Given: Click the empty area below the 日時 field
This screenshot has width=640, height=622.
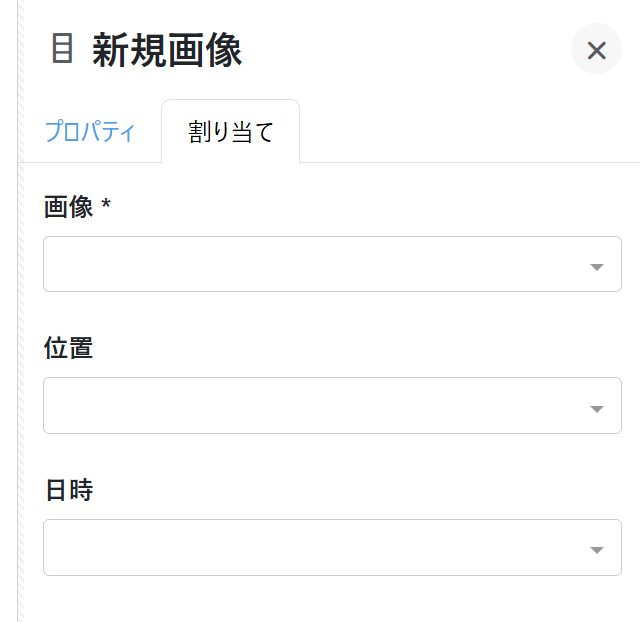Looking at the screenshot, I should (x=330, y=598).
